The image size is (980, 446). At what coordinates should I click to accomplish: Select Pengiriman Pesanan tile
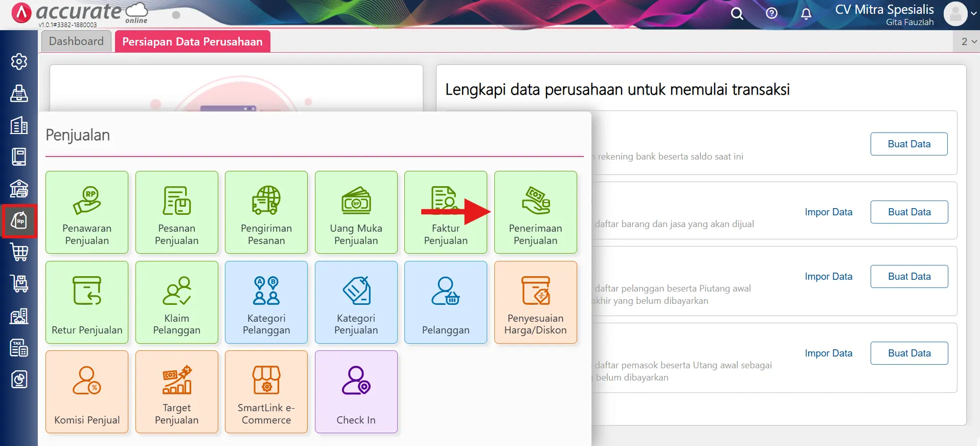click(x=266, y=212)
